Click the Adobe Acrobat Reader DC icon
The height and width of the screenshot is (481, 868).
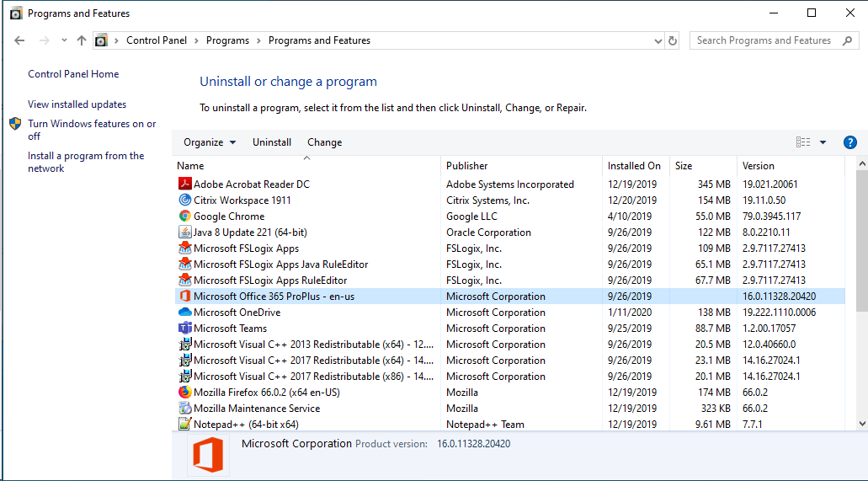tap(185, 184)
